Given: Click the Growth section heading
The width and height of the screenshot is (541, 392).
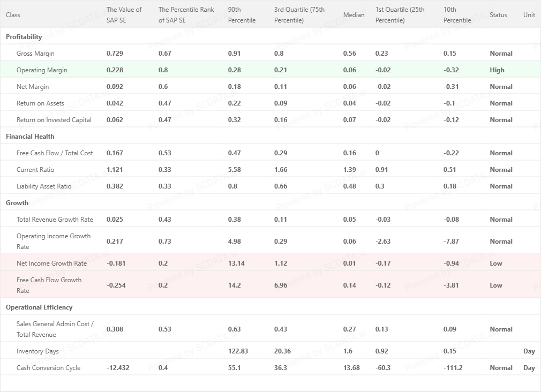Looking at the screenshot, I should tap(17, 203).
